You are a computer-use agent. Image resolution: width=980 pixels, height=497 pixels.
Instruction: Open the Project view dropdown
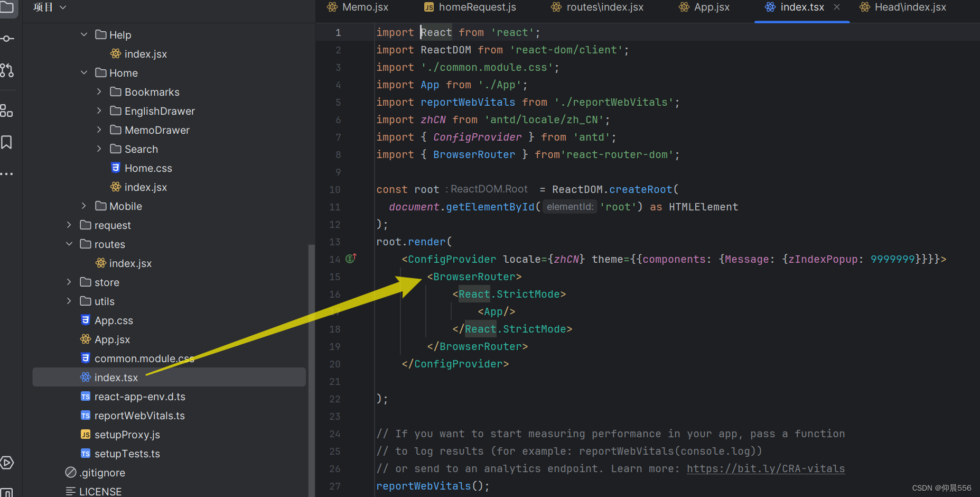coord(50,7)
